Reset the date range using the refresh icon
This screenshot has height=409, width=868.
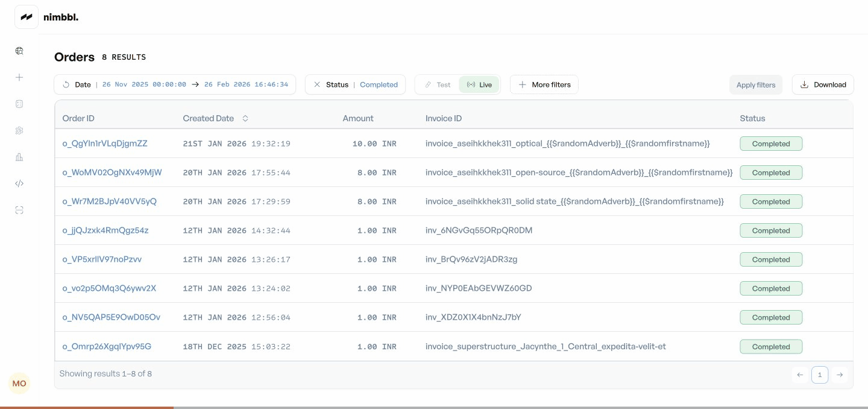[x=66, y=84]
